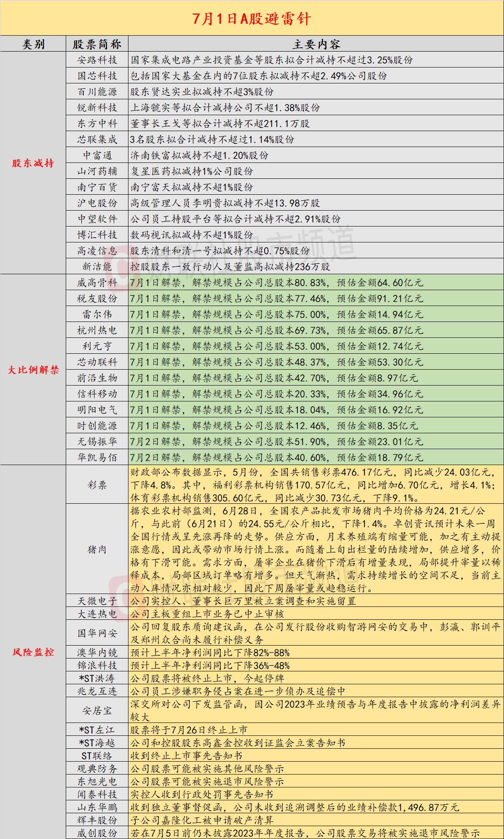Select stock name 税友股份
Viewport: 504px width, 839px height.
click(97, 299)
